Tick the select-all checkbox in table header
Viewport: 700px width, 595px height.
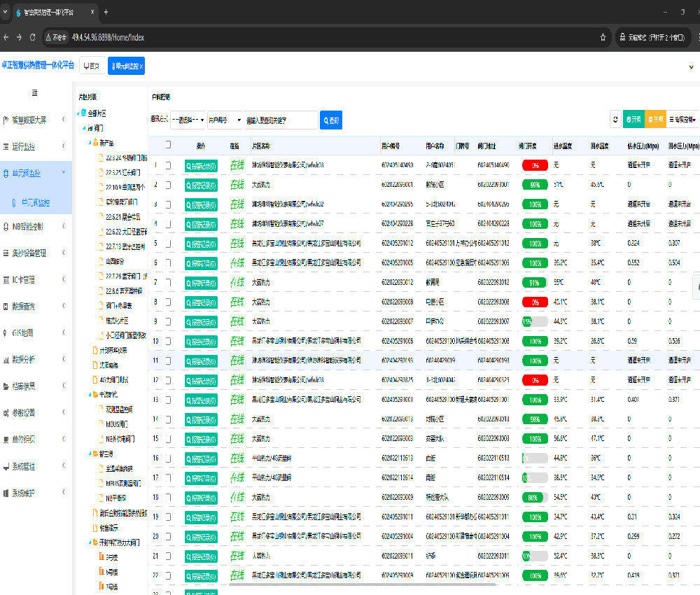coord(168,145)
